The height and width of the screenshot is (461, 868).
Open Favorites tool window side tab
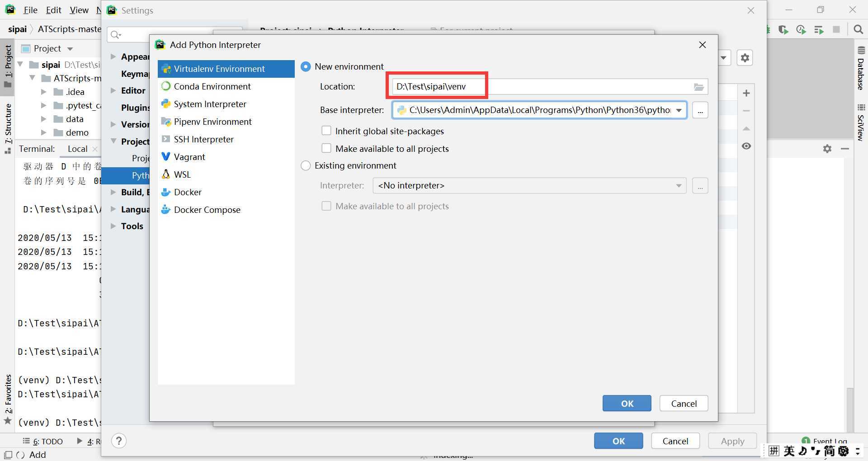pyautogui.click(x=8, y=400)
